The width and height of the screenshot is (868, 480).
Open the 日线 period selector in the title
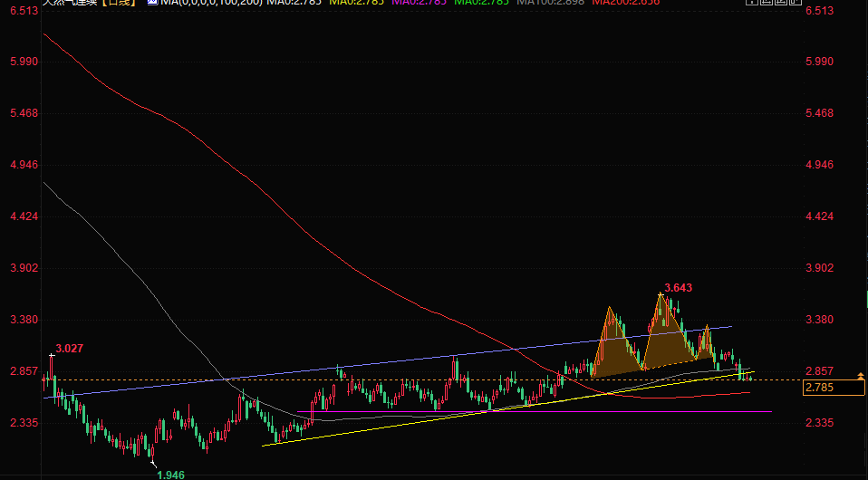click(x=117, y=3)
